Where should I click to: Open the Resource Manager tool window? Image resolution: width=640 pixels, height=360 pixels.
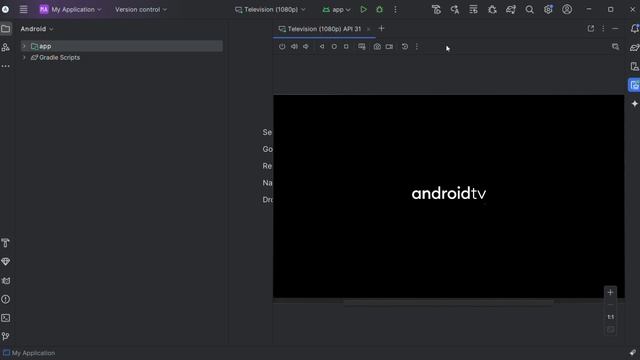pyautogui.click(x=6, y=47)
